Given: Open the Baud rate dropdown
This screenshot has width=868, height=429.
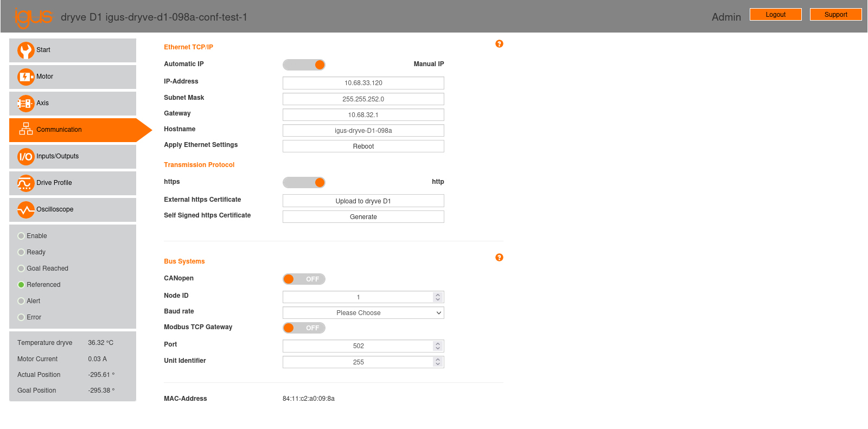Looking at the screenshot, I should 363,313.
